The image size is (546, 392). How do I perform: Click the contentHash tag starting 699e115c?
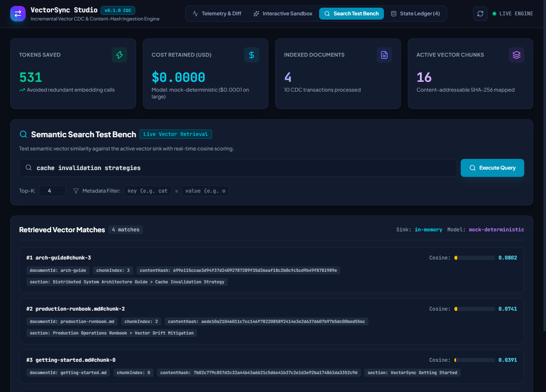238,270
